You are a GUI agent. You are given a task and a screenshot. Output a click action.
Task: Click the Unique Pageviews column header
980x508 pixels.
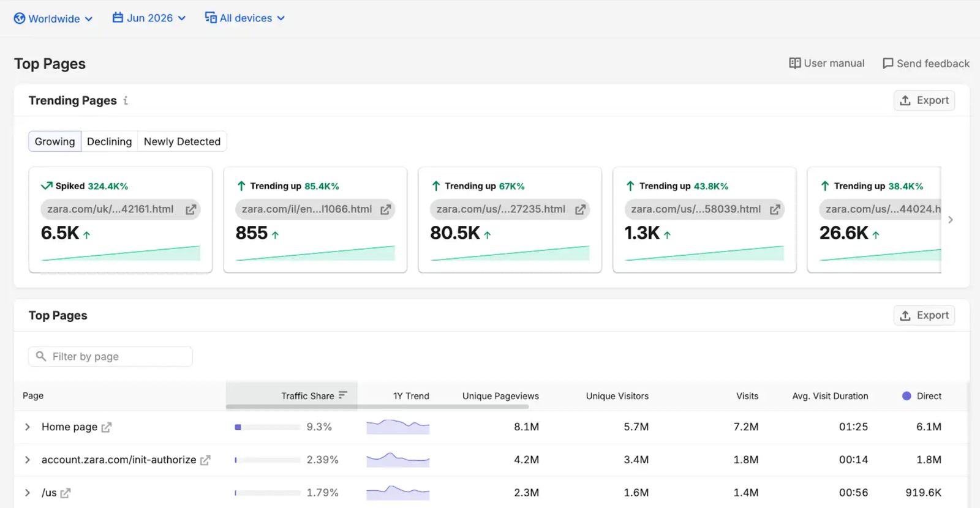[x=500, y=396]
